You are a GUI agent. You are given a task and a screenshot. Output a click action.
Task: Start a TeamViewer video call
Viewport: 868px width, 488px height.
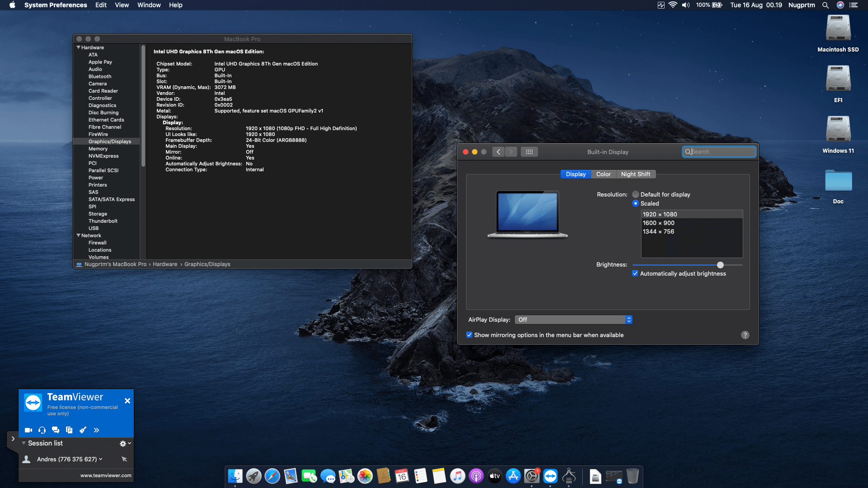[x=28, y=430]
